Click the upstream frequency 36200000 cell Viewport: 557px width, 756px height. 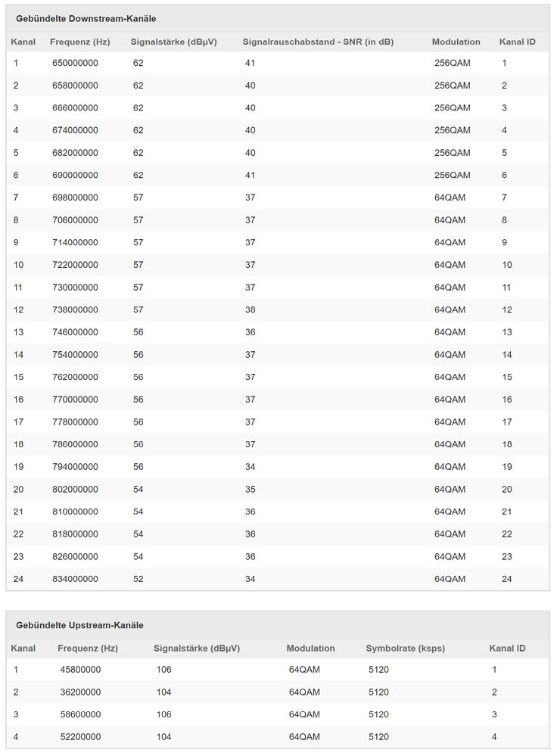[x=80, y=692]
